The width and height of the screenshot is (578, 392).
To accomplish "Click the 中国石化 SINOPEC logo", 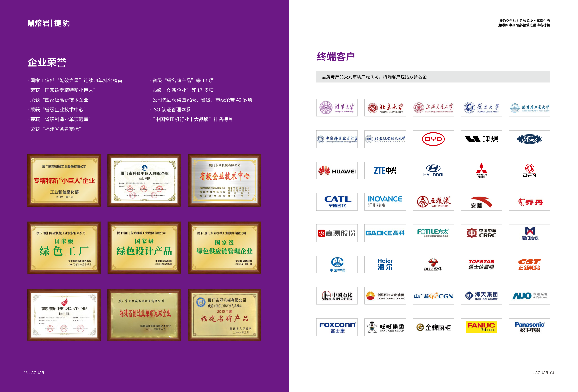I will [337, 295].
